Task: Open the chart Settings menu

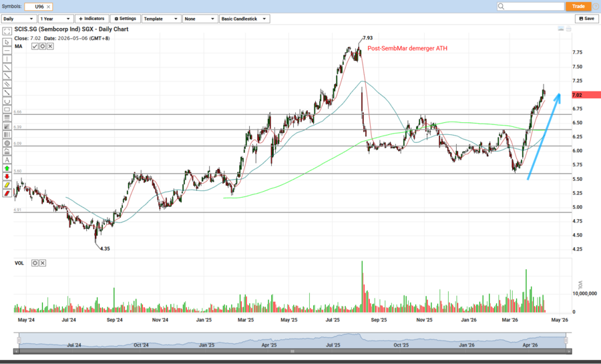Action: click(124, 19)
